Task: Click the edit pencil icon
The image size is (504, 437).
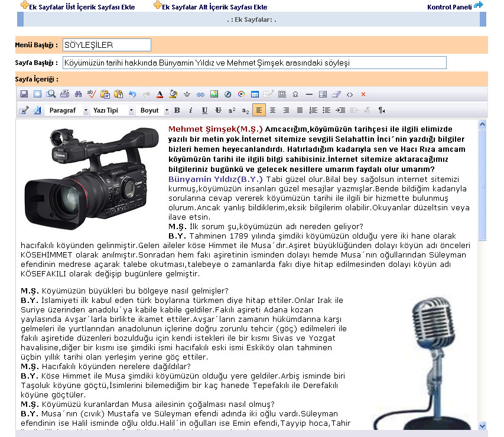Action: pyautogui.click(x=24, y=110)
